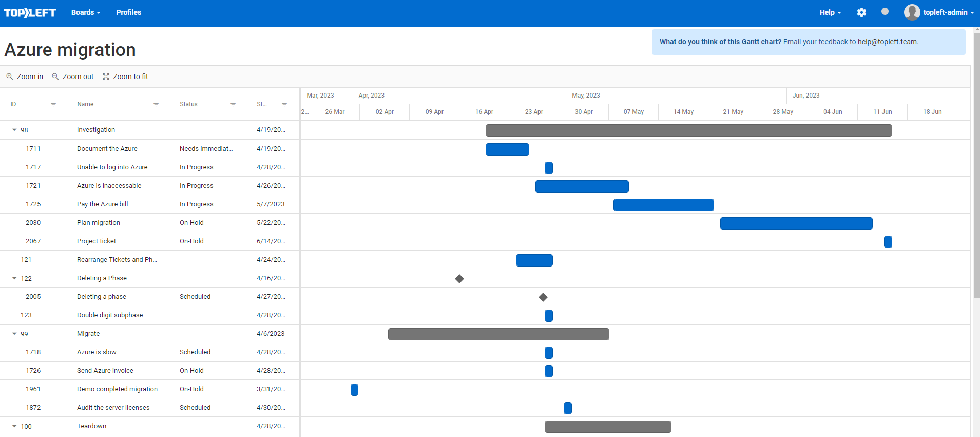This screenshot has height=437, width=980.
Task: Click the Zoom to fit icon
Action: pos(106,77)
